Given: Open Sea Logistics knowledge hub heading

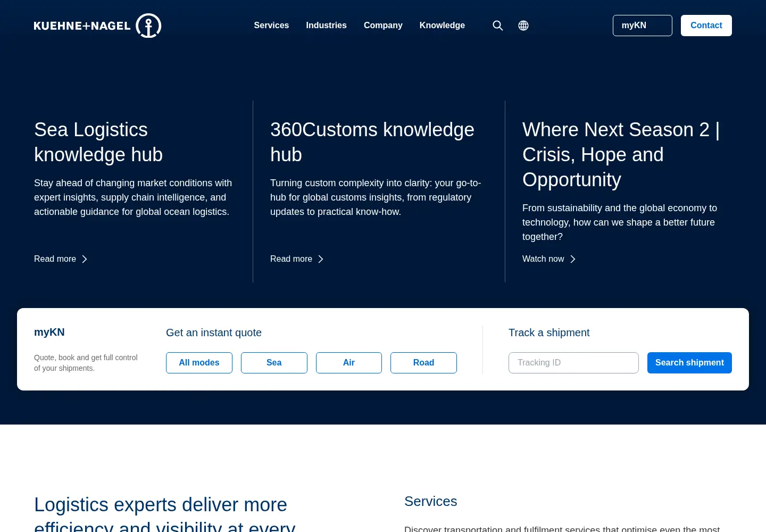Looking at the screenshot, I should pos(98,142).
